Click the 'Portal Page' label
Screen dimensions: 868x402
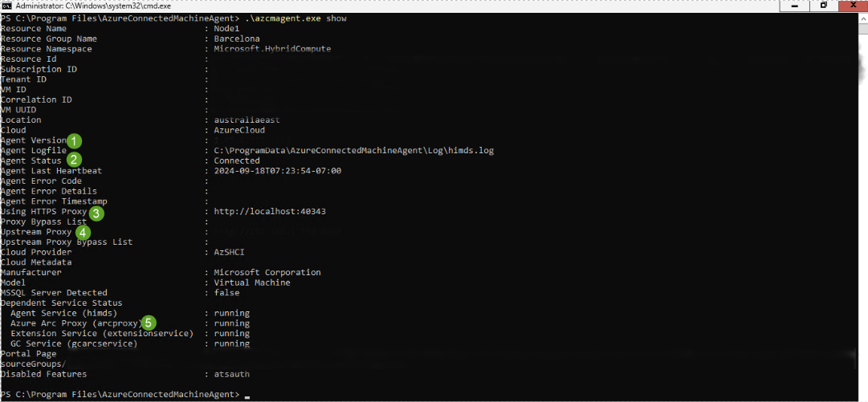[29, 354]
